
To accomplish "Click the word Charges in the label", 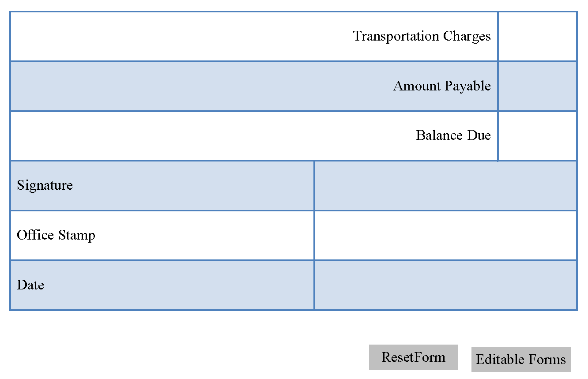I will 467,36.
